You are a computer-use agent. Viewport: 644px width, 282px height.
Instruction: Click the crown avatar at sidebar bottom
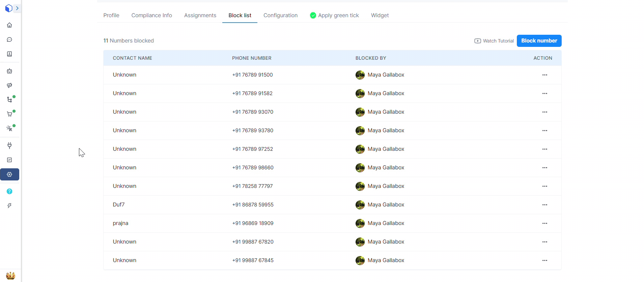(10, 276)
